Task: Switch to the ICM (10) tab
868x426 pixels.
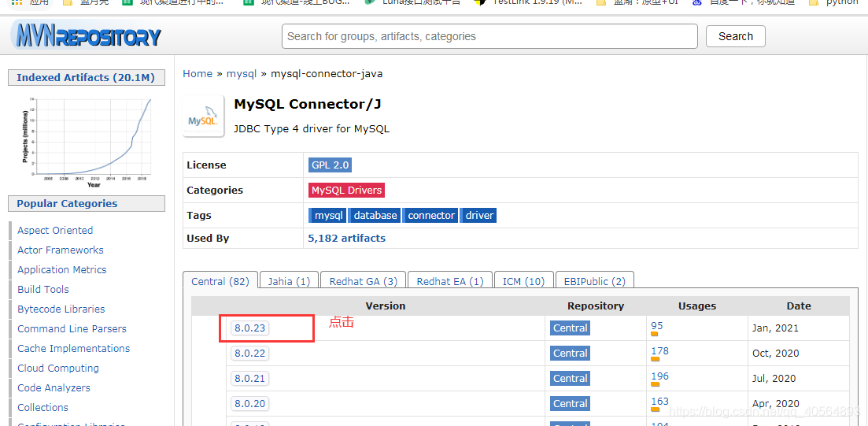Action: point(523,281)
